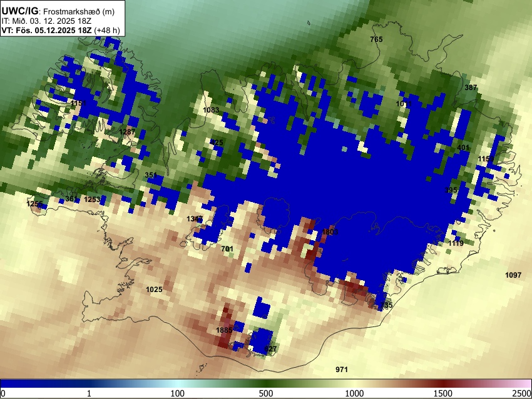Click the 1253 value label
The image size is (532, 399).
point(92,199)
